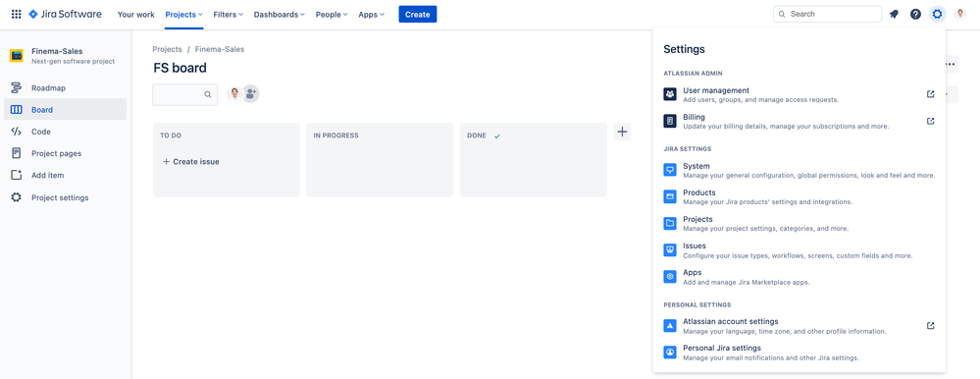This screenshot has height=379, width=980.
Task: Open Billing external link icon
Action: pyautogui.click(x=931, y=121)
